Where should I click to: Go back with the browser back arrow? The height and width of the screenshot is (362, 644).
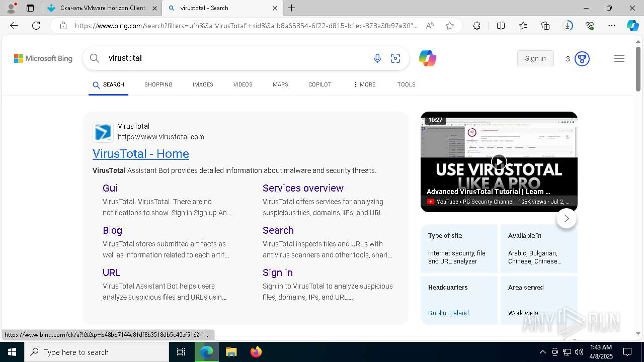coord(14,26)
